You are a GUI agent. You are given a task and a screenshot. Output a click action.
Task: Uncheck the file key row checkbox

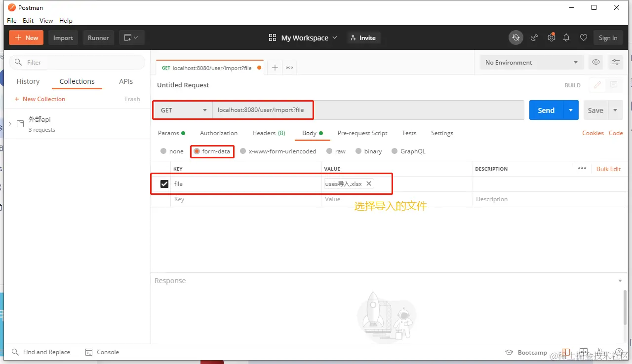[164, 184]
